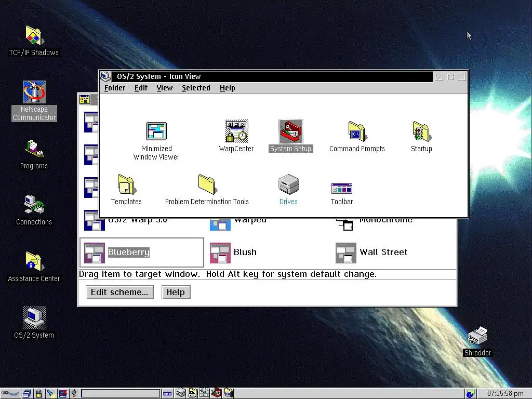Open the Help menu in OS/2 System
The height and width of the screenshot is (399, 532).
pos(228,88)
